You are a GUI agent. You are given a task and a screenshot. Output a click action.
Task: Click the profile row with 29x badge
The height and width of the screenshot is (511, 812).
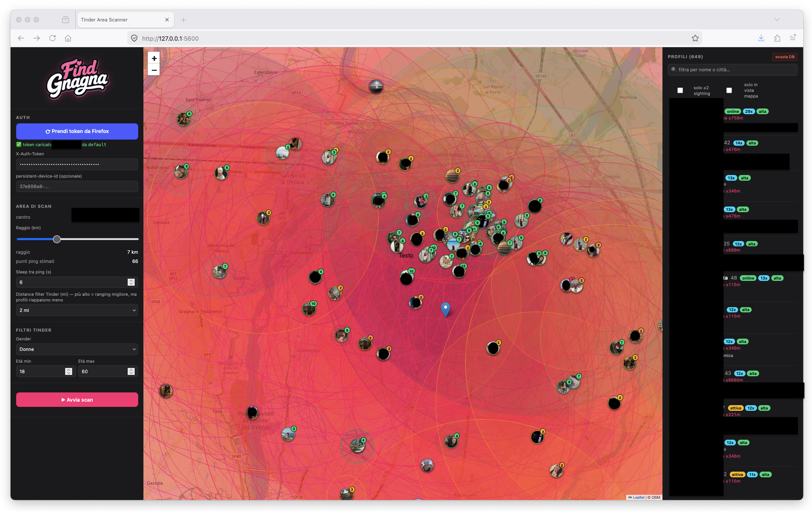733,119
